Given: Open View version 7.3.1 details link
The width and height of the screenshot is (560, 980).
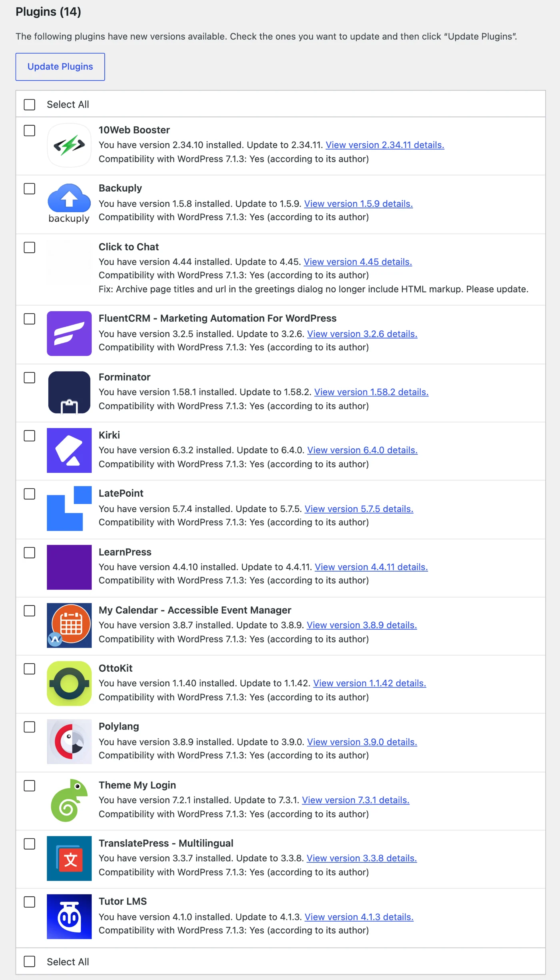Looking at the screenshot, I should click(356, 800).
